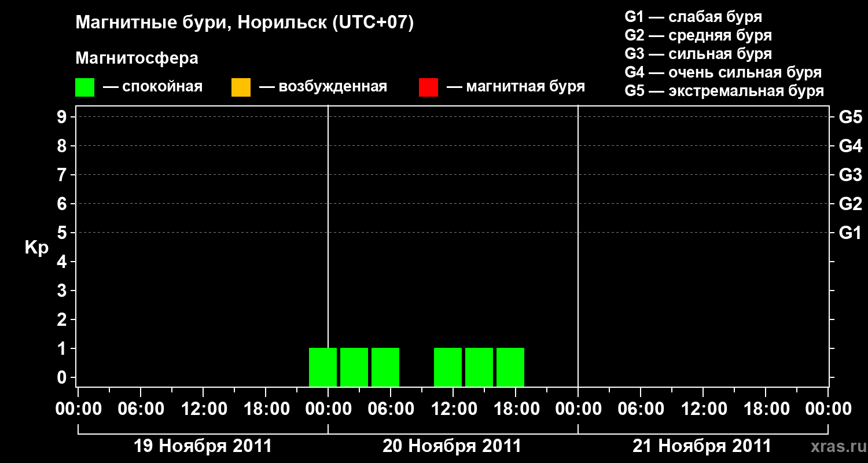This screenshot has height=463, width=868.
Task: Click 'G5 — экстремальная буря' legend line
Action: pos(724,91)
